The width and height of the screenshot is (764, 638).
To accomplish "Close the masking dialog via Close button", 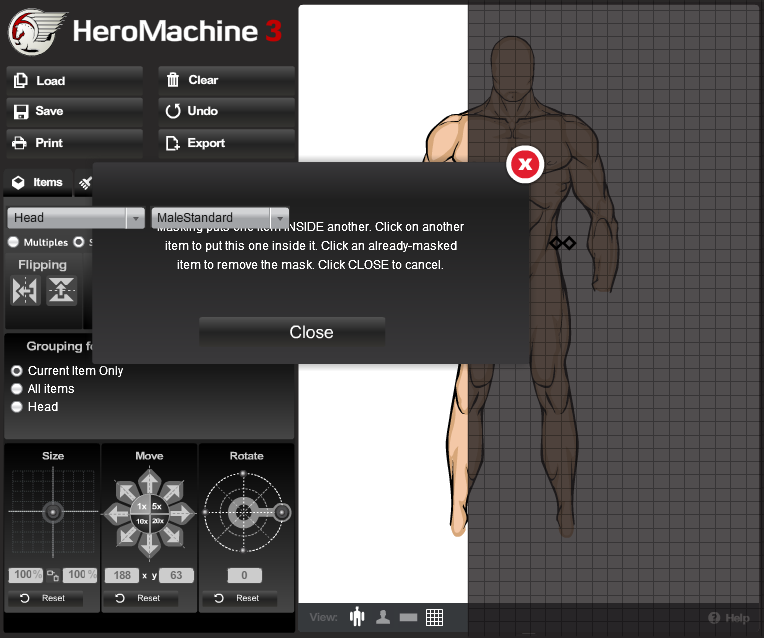I will pyautogui.click(x=292, y=332).
